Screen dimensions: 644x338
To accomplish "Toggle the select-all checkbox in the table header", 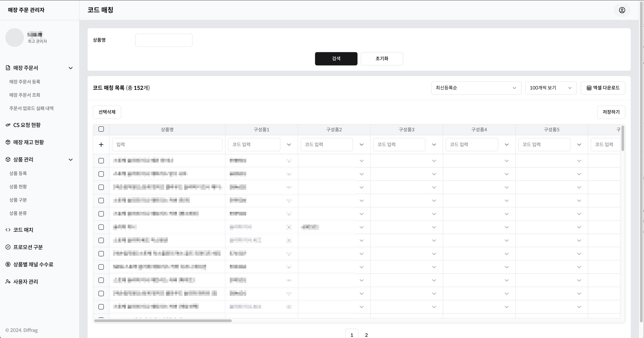I will [x=101, y=129].
